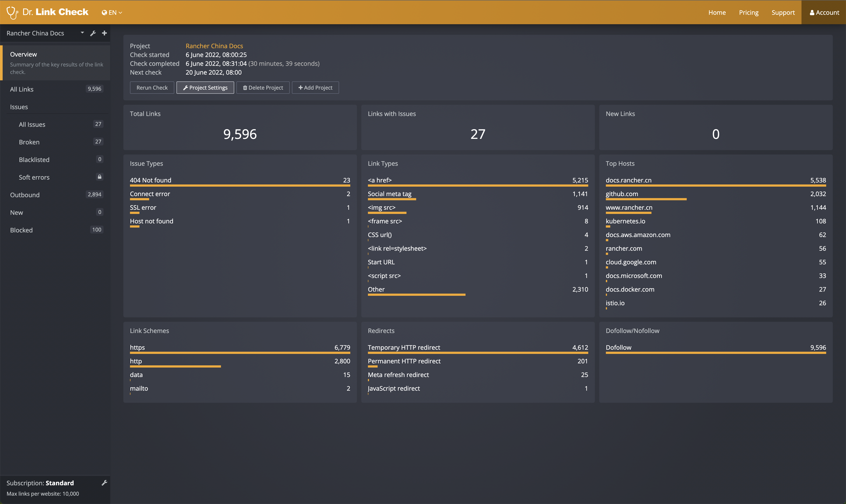Click the lock icon next to Soft errors

pos(100,177)
